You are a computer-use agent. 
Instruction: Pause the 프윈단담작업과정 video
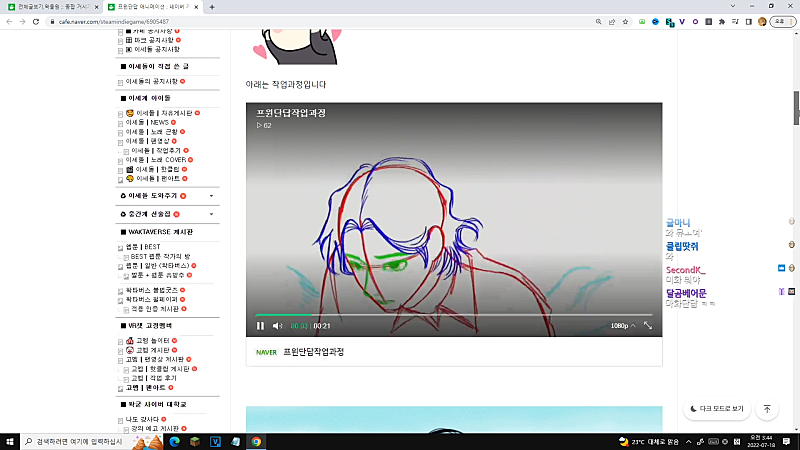coord(260,326)
